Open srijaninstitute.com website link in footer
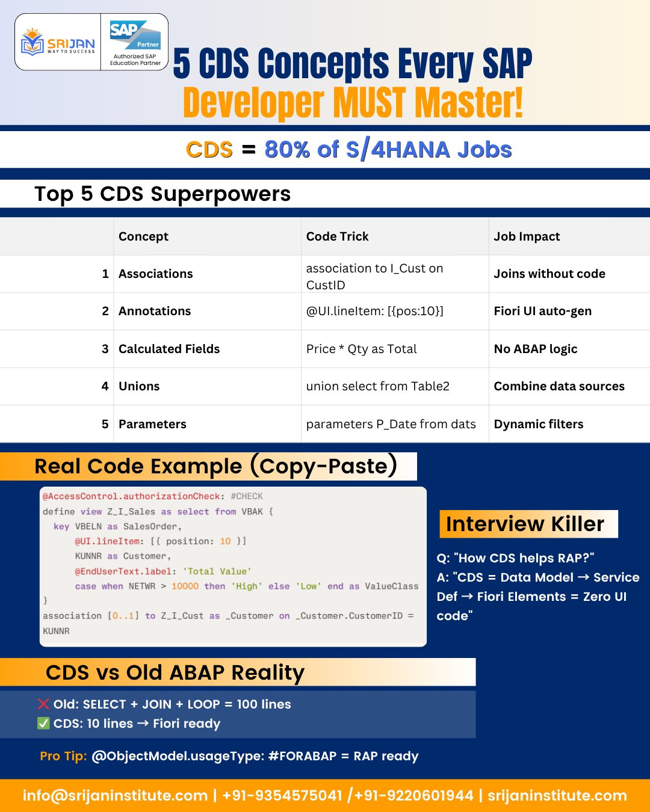This screenshot has height=812, width=650. (557, 795)
